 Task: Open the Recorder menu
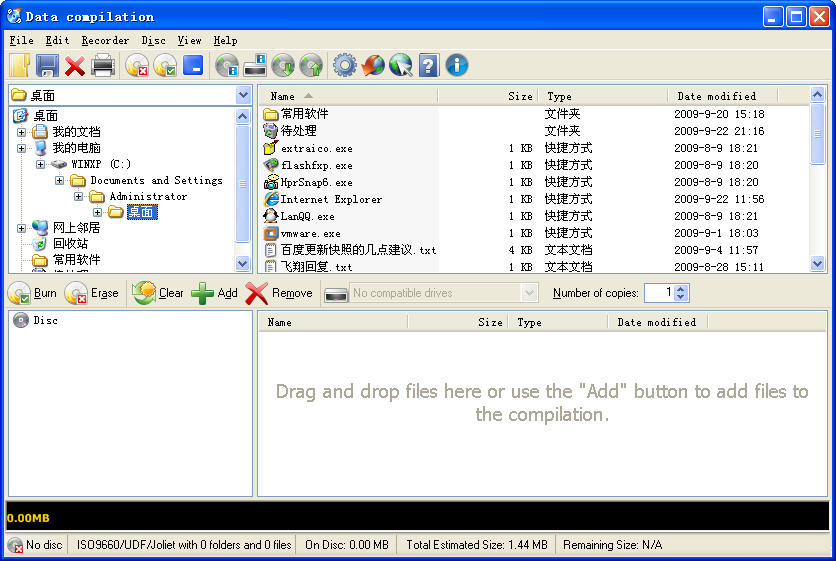point(105,41)
